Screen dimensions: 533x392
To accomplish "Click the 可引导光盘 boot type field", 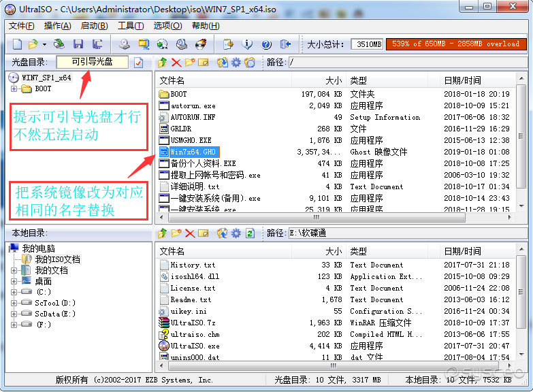I will pos(92,62).
